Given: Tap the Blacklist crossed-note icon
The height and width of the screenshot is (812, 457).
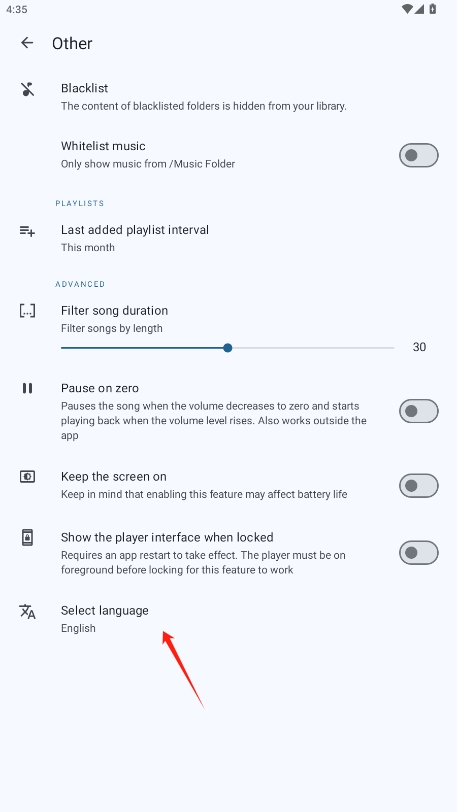Looking at the screenshot, I should tap(27, 89).
